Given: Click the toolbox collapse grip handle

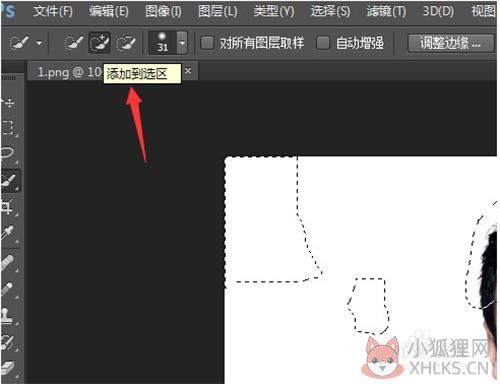Looking at the screenshot, I should tap(9, 78).
